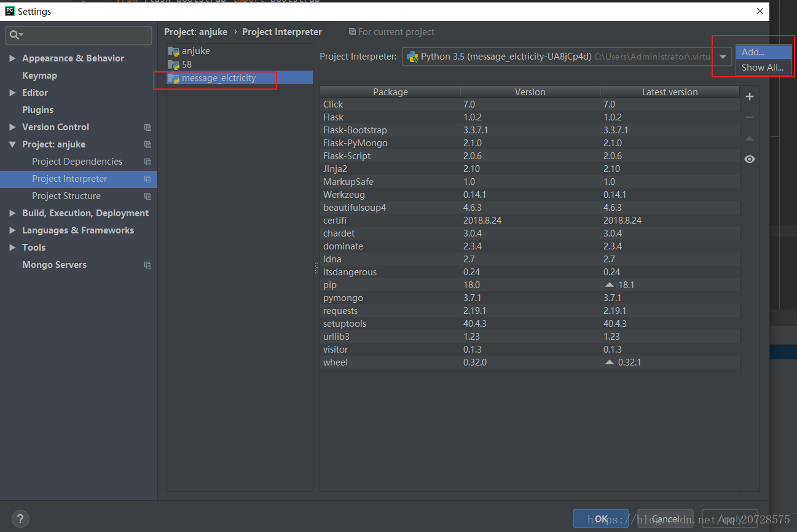This screenshot has width=797, height=532.
Task: Select Mongo Servers in the sidebar
Action: tap(55, 264)
